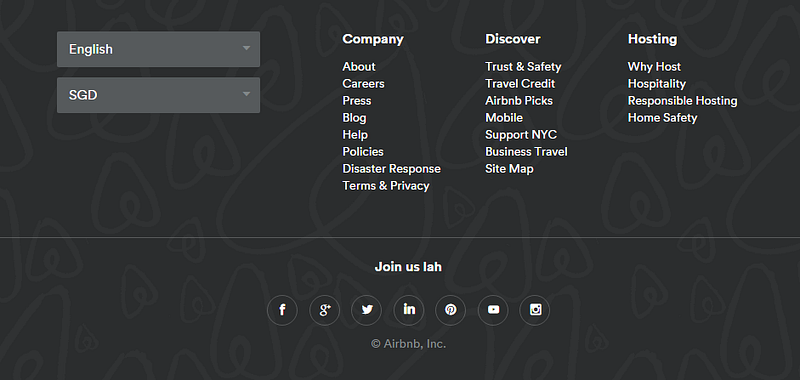This screenshot has height=380, width=800.
Task: Open the Twitter bird icon
Action: click(366, 310)
